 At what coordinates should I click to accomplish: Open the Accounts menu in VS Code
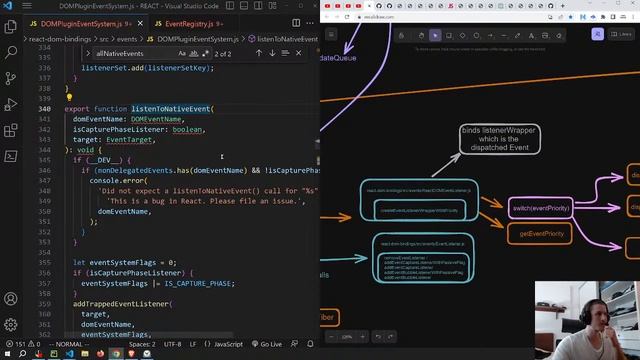(11, 299)
